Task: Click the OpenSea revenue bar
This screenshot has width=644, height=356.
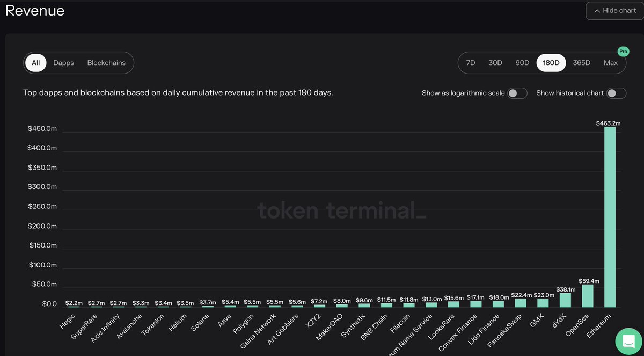Action: click(x=588, y=295)
